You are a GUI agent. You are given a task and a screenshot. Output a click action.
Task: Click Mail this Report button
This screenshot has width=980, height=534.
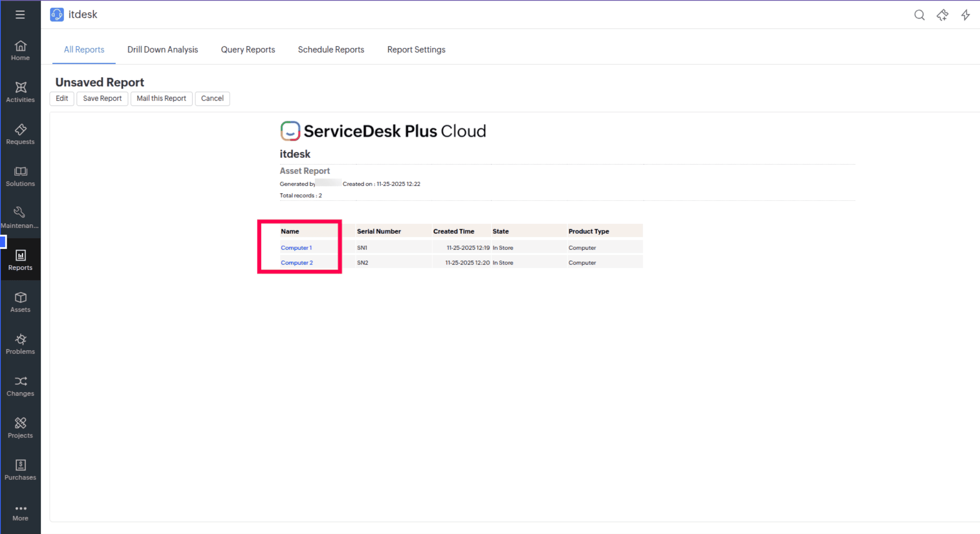tap(161, 98)
